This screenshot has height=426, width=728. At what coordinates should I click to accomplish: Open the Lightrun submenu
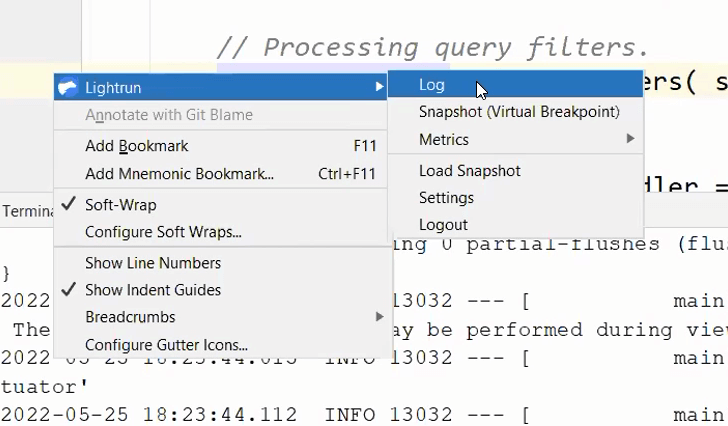tap(115, 87)
